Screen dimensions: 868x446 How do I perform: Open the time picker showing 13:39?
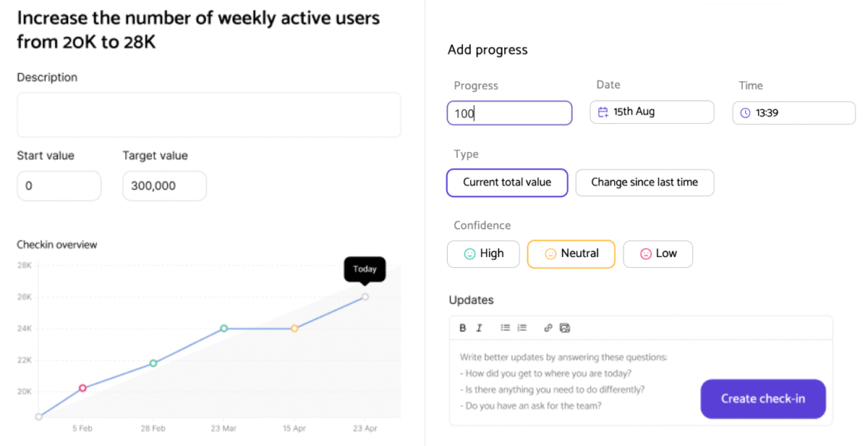793,113
